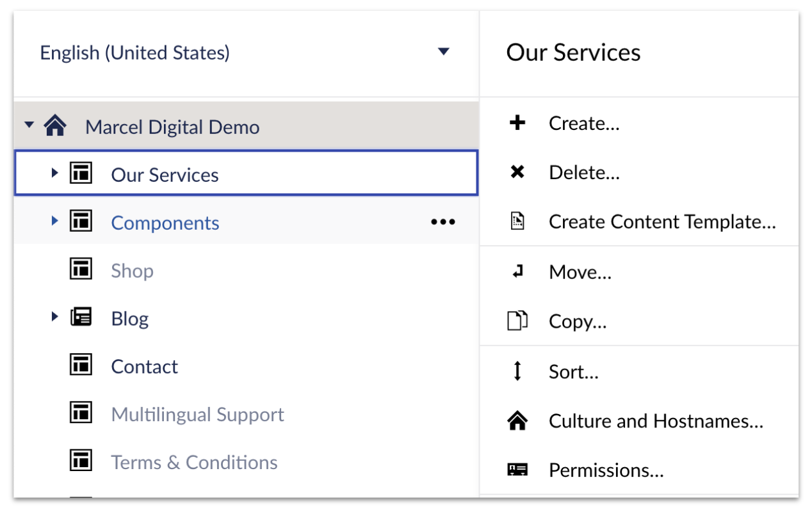Click the Blog newspaper icon in the tree

(x=80, y=316)
